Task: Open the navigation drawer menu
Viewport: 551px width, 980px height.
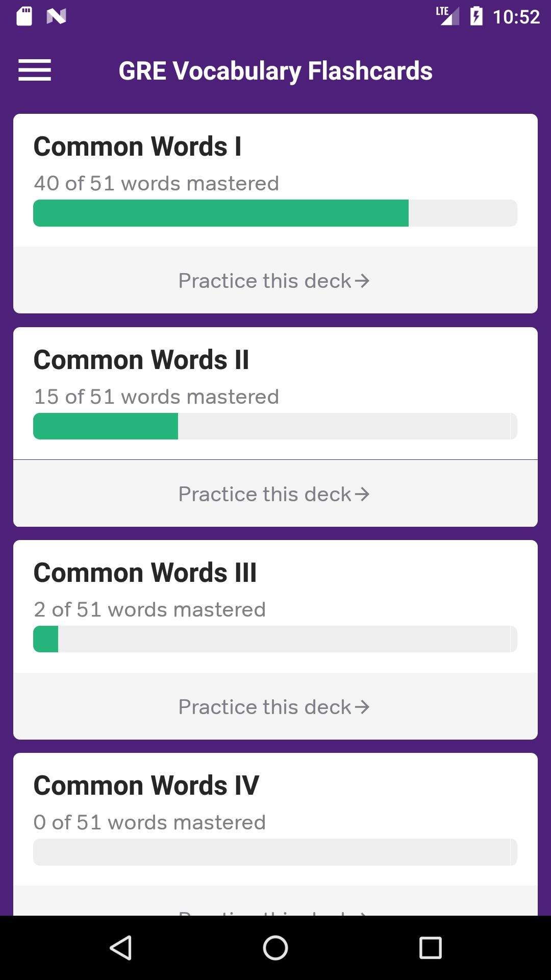Action: tap(34, 70)
